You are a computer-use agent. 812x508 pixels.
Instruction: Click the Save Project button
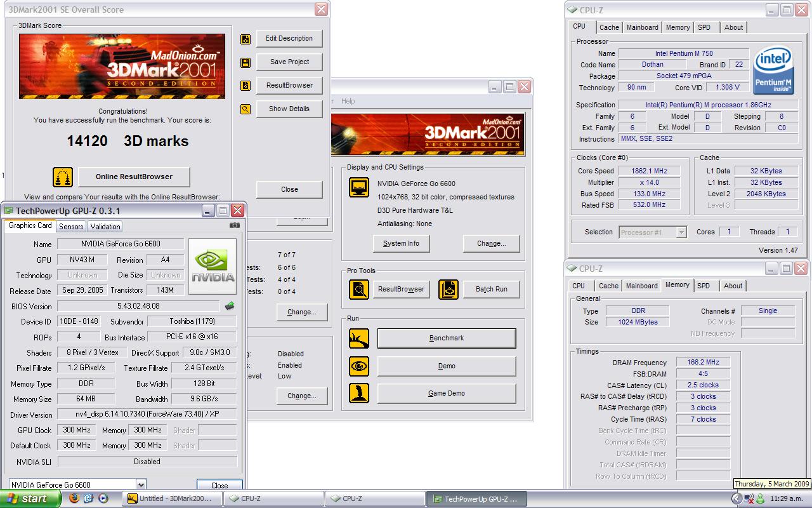click(289, 62)
